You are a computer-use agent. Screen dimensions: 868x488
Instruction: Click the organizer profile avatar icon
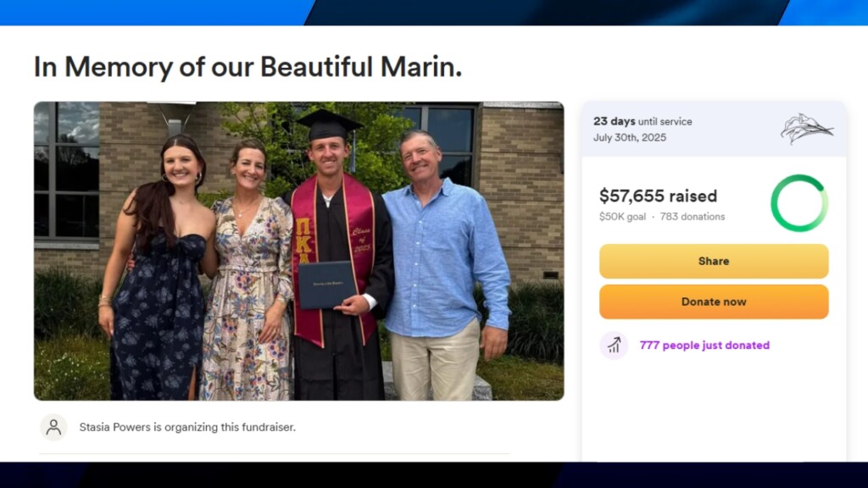click(53, 427)
